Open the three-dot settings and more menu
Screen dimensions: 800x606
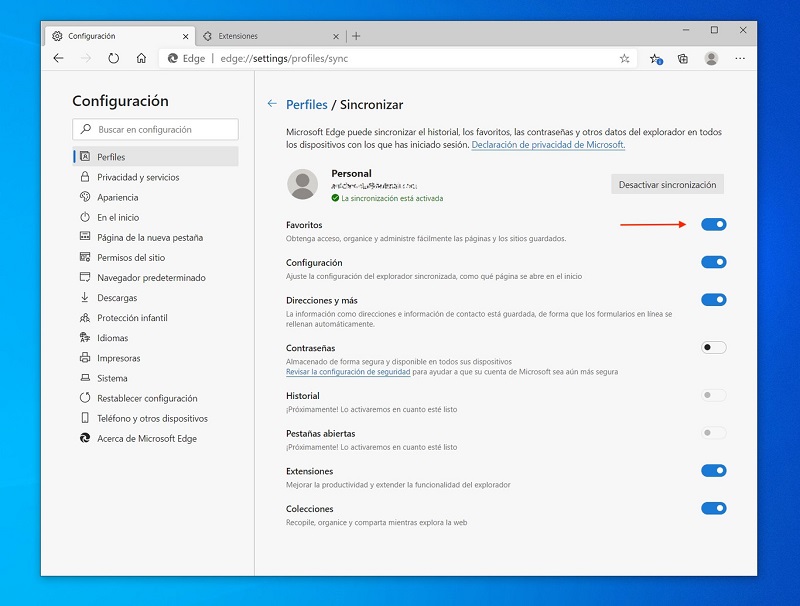coord(740,58)
